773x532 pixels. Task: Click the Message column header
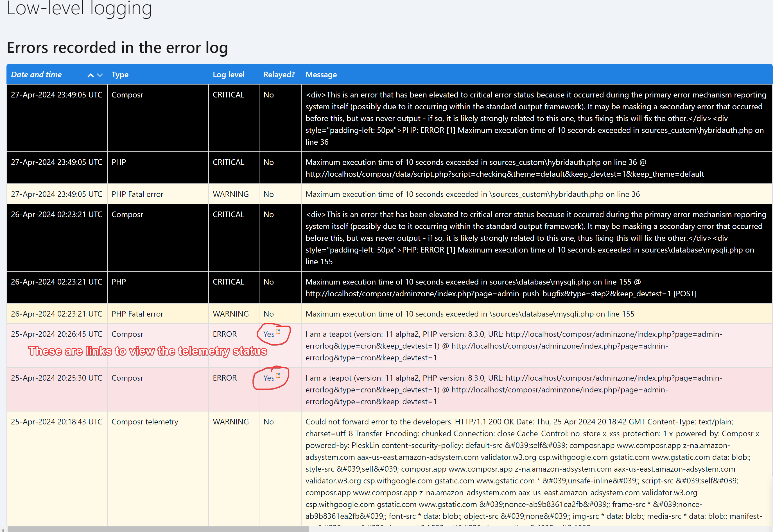pyautogui.click(x=321, y=75)
